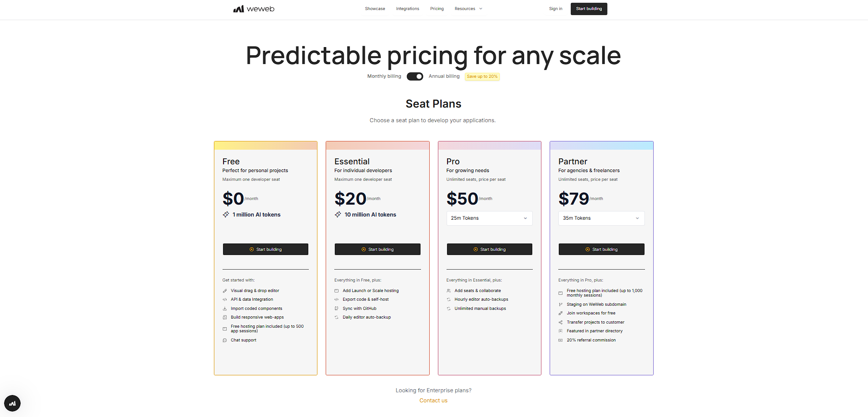The width and height of the screenshot is (868, 417).
Task: Click the WeWeb logo in header
Action: 254,9
